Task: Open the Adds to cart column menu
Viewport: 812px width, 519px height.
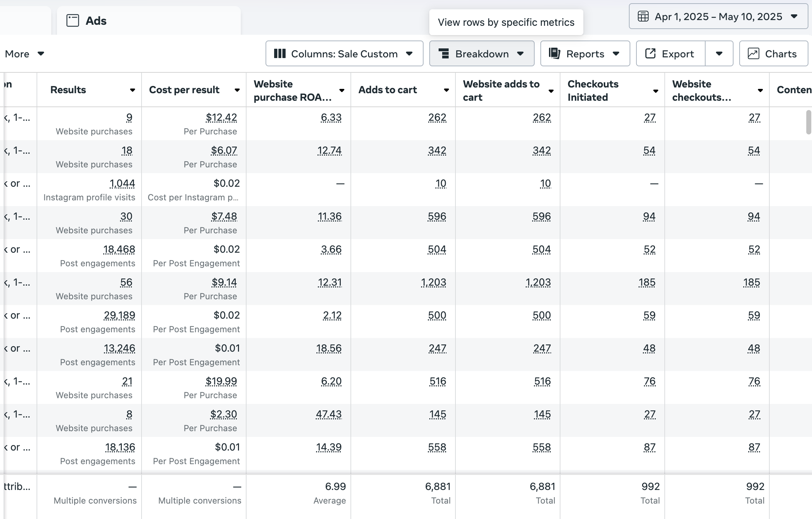Action: 446,90
